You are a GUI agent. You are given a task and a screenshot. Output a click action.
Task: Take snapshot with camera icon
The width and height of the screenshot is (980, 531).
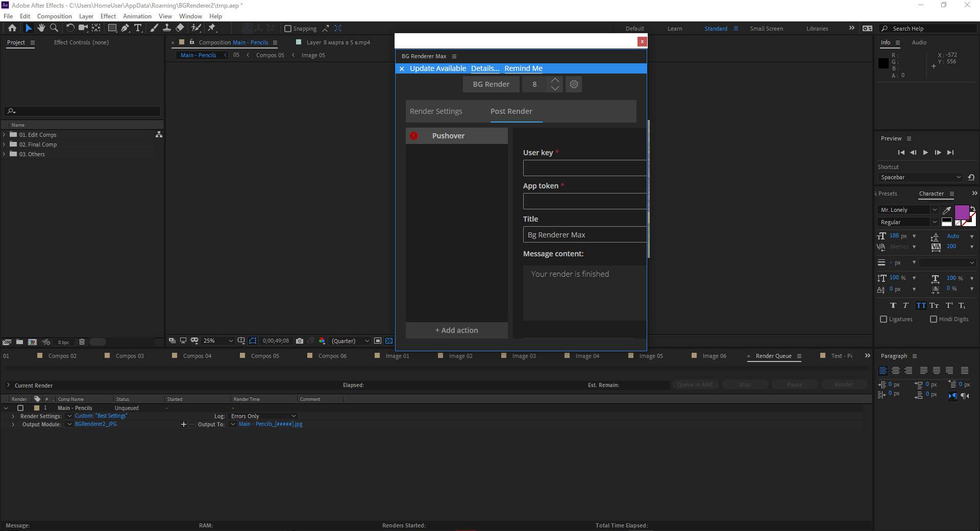point(300,341)
